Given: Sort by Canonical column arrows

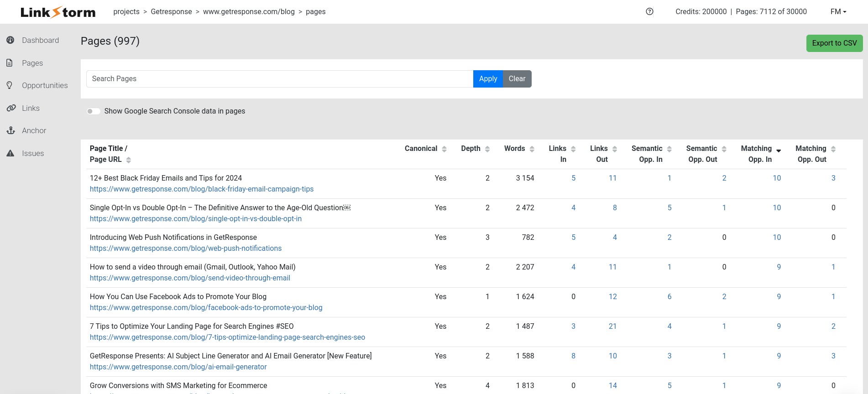Looking at the screenshot, I should point(444,149).
